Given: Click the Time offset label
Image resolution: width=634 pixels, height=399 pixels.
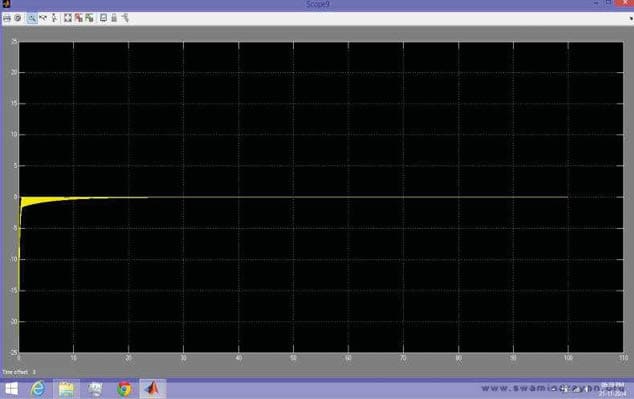Looking at the screenshot, I should pos(15,372).
